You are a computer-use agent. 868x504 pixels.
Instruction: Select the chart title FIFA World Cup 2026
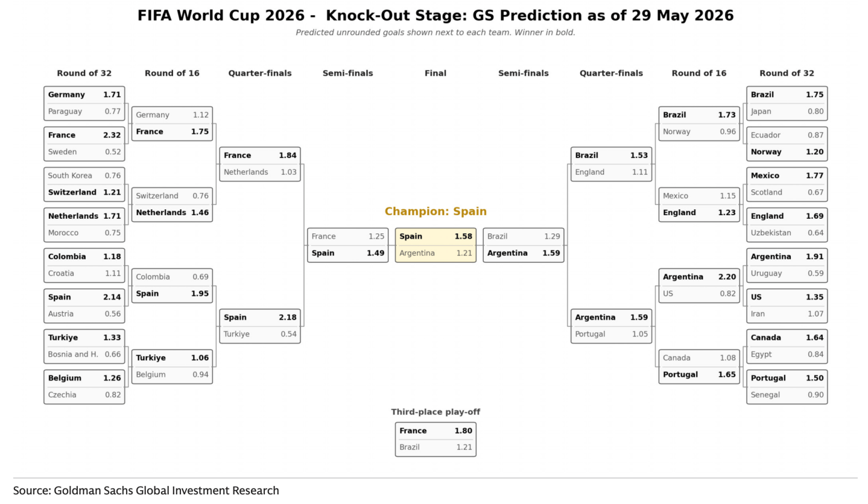436,16
